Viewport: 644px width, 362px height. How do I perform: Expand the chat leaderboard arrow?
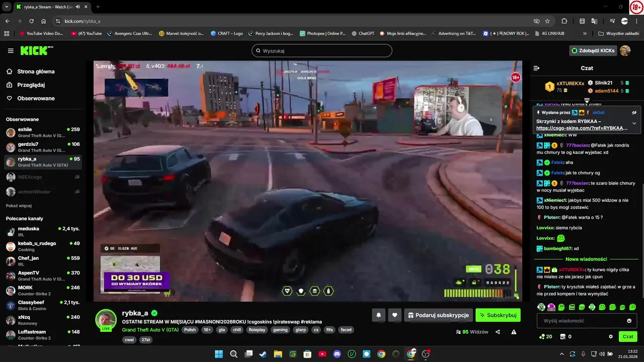[587, 101]
